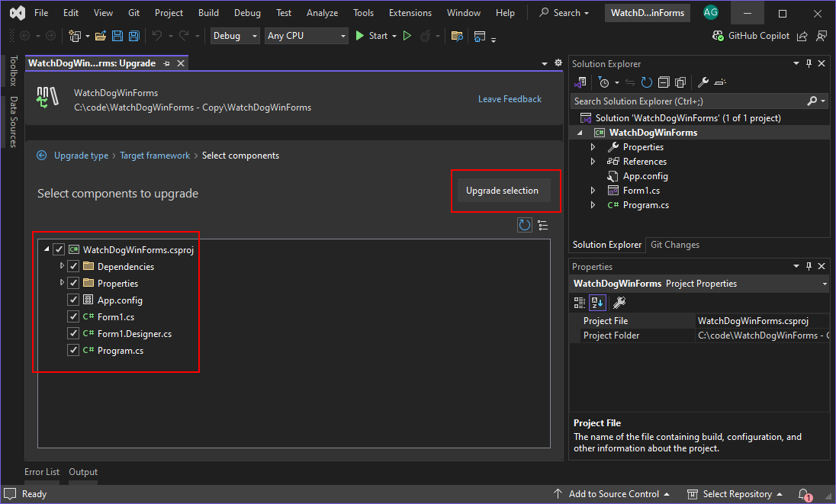Click the Refresh components list icon
836x504 pixels.
[525, 224]
